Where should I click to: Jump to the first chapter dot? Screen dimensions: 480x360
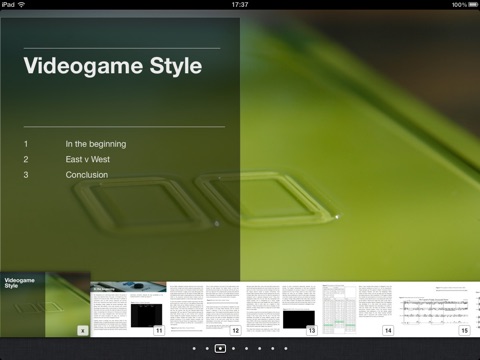[x=194, y=348]
